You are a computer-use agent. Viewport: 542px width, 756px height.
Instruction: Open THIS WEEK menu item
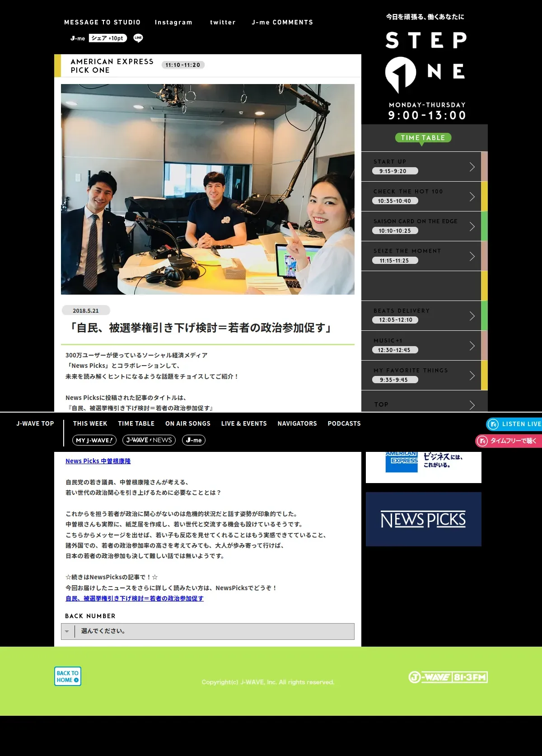pos(90,423)
